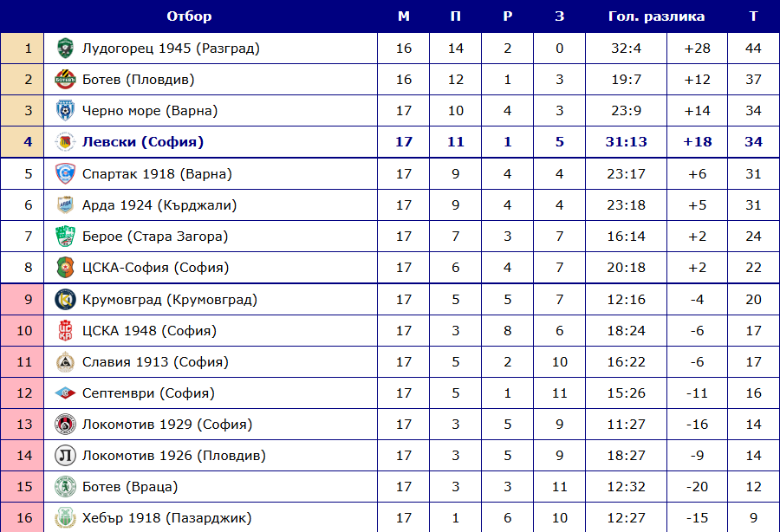Viewport: 780px width, 532px height.
Task: Select the Гол. разлика column header
Action: [x=656, y=16]
